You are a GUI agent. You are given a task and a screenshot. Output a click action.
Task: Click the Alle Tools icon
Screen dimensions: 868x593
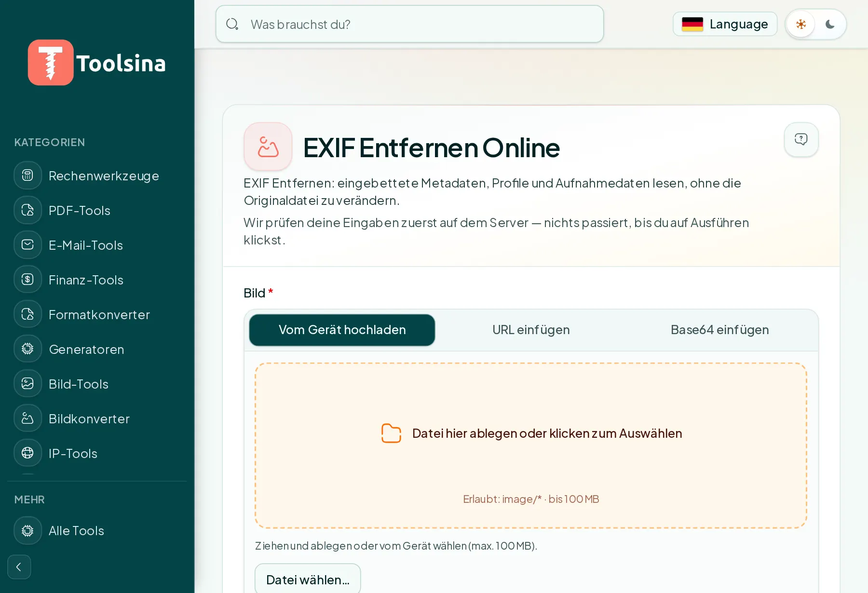(28, 530)
